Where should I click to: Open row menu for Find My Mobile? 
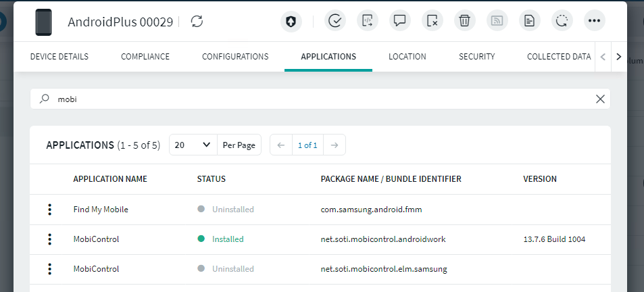[x=49, y=210]
